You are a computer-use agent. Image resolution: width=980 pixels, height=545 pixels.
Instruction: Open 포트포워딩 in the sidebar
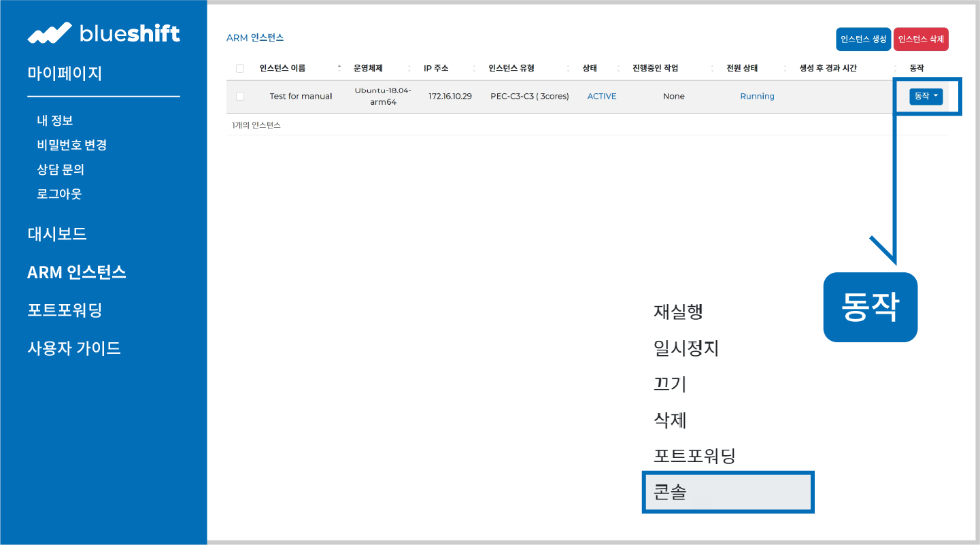65,310
